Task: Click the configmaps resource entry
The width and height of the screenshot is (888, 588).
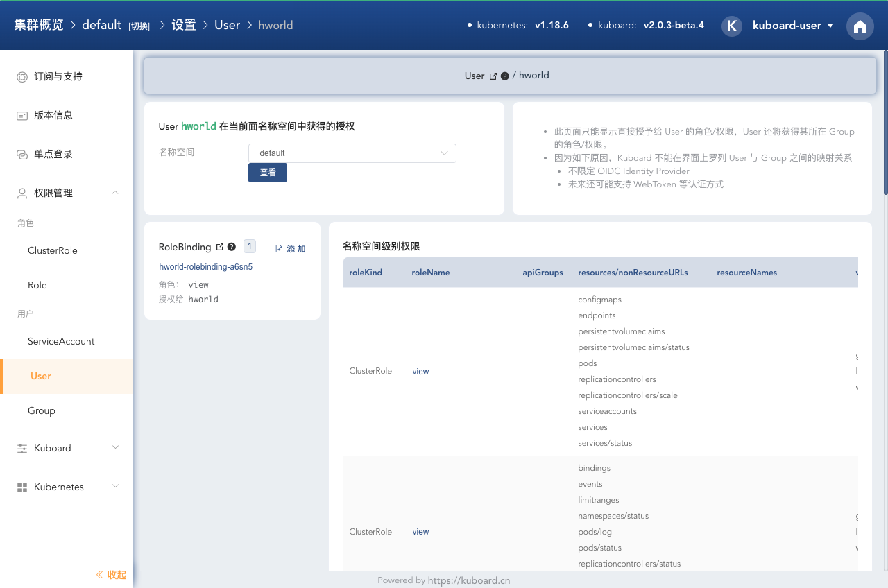Action: coord(599,300)
